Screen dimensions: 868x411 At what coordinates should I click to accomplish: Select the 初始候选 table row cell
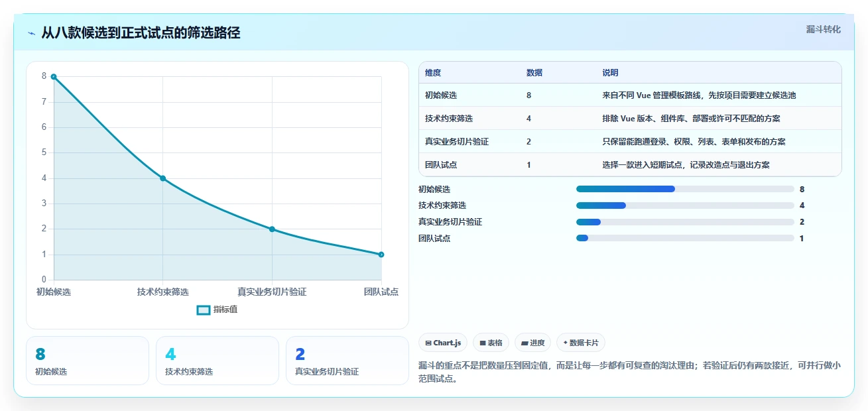click(x=441, y=95)
